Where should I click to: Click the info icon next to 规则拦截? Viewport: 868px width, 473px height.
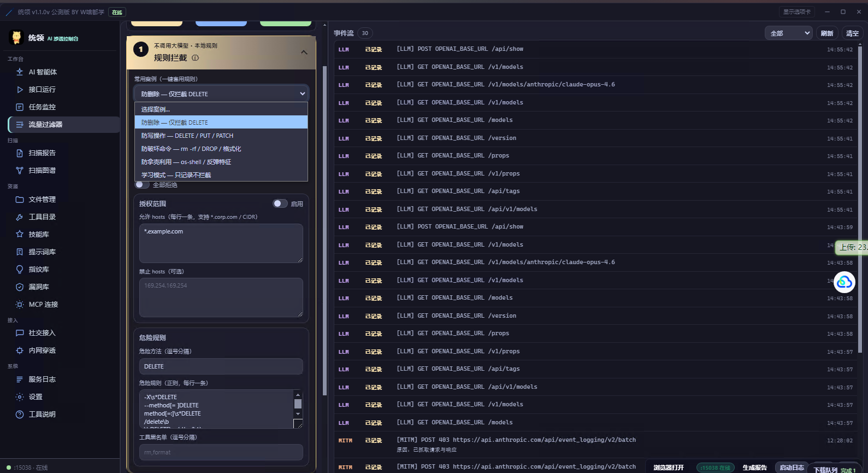coord(196,58)
